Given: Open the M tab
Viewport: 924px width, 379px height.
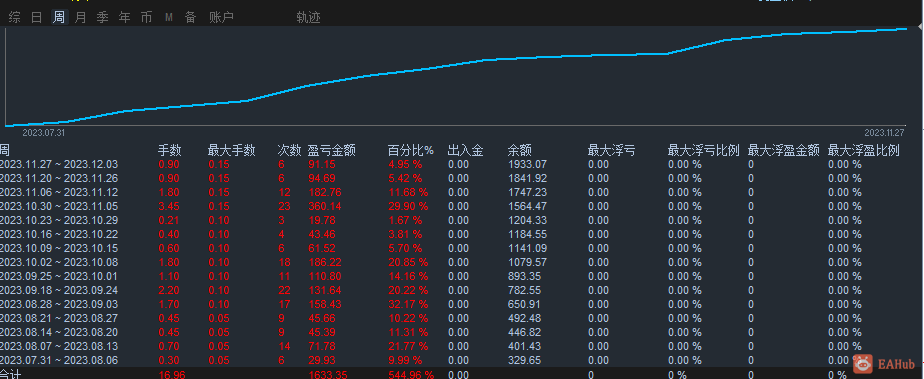Looking at the screenshot, I should (x=169, y=18).
